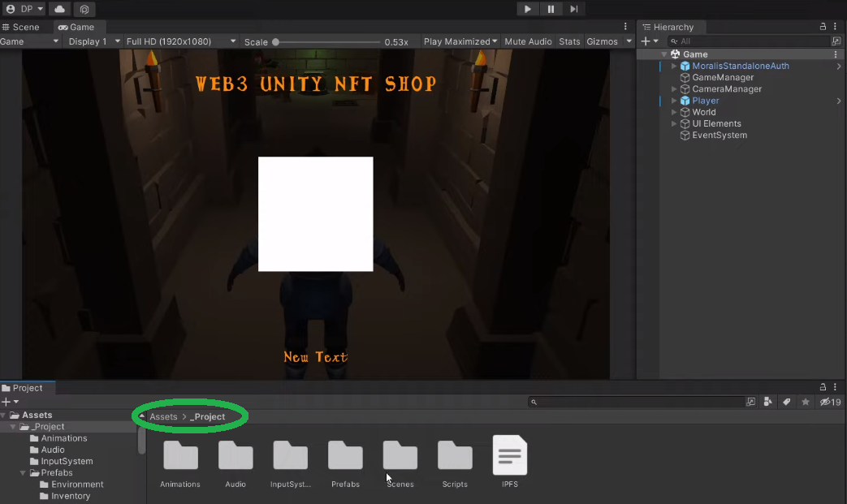Click the Hierarchy search field

[748, 41]
